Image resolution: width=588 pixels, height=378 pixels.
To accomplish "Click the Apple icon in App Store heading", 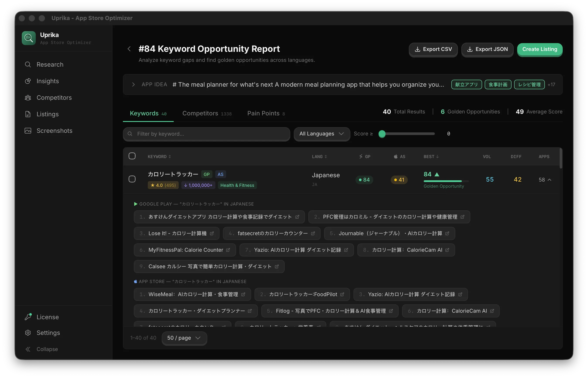I will (135, 282).
